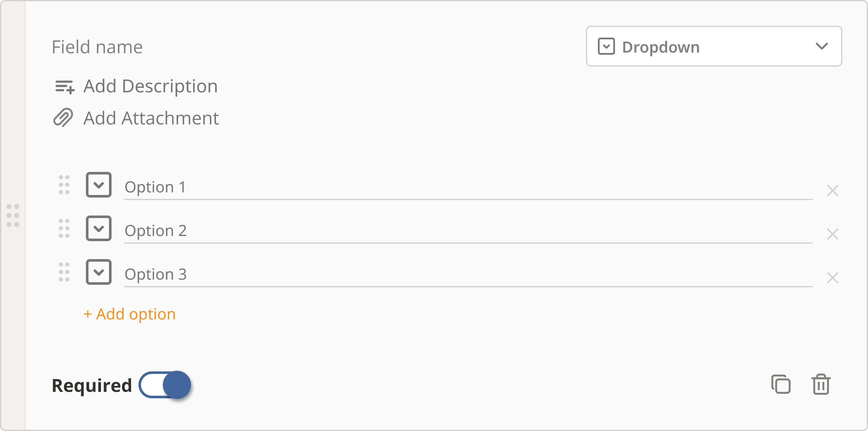Remove Option 1 with its X icon
Screen dimensions: 868x431
pyautogui.click(x=832, y=190)
